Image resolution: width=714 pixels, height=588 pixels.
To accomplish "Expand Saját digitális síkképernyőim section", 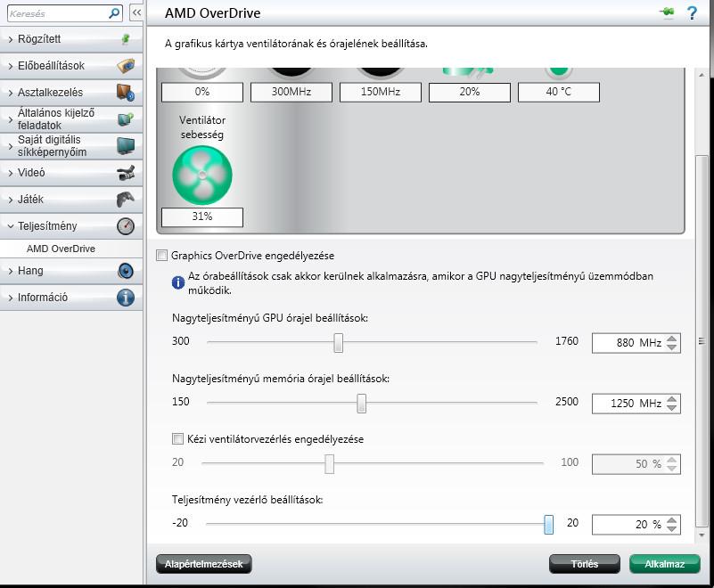I will pos(11,146).
